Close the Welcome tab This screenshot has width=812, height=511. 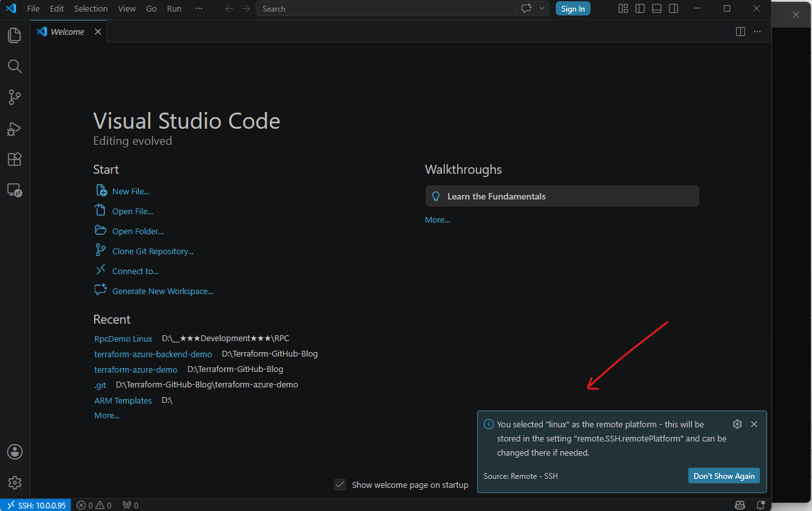click(98, 32)
